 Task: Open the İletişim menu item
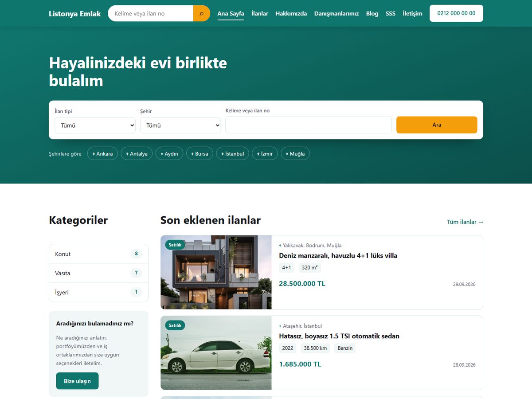click(x=412, y=13)
